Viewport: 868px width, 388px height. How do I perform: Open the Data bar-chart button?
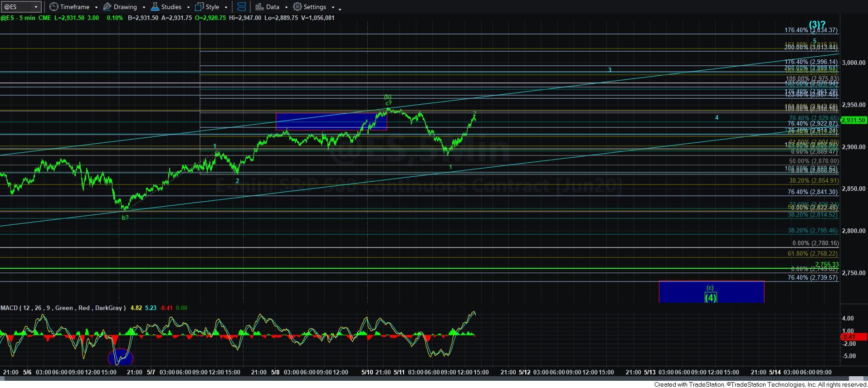(267, 7)
